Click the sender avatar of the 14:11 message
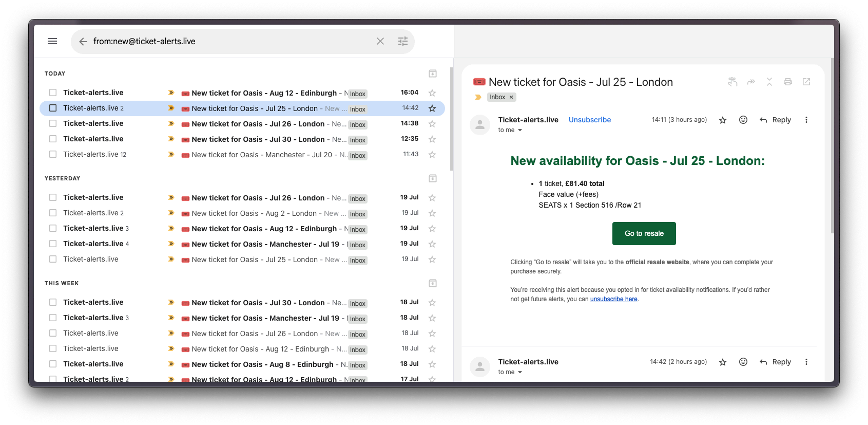 point(480,125)
